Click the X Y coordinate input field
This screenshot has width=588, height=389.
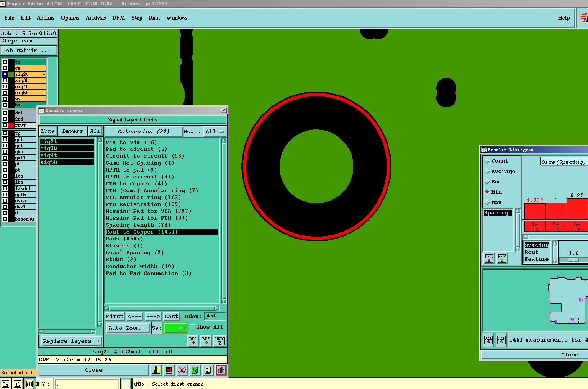coord(87,384)
